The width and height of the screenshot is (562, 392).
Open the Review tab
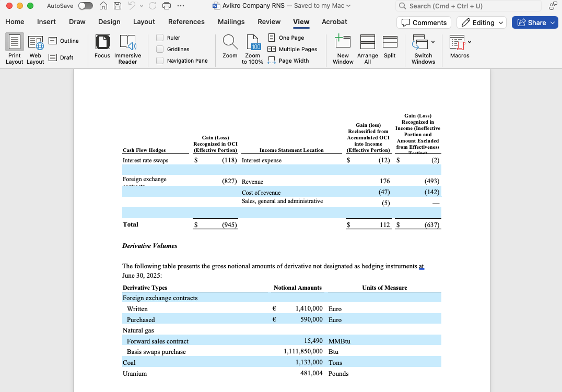coord(269,21)
